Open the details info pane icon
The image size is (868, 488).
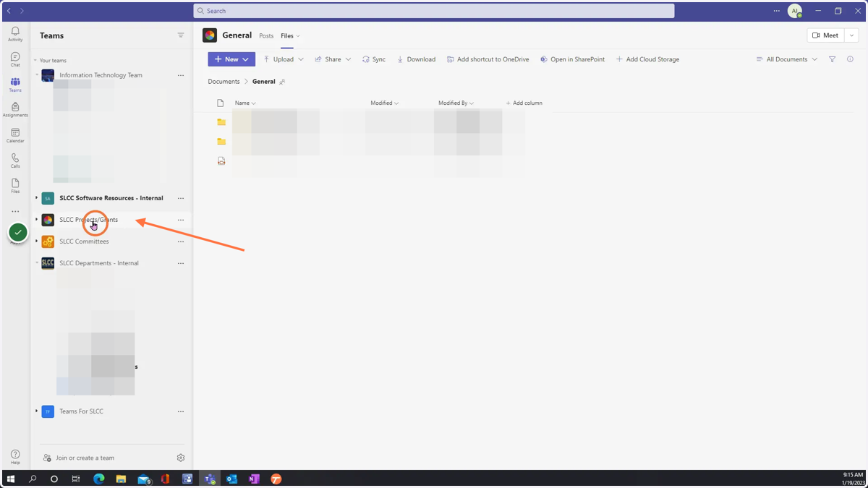click(850, 59)
